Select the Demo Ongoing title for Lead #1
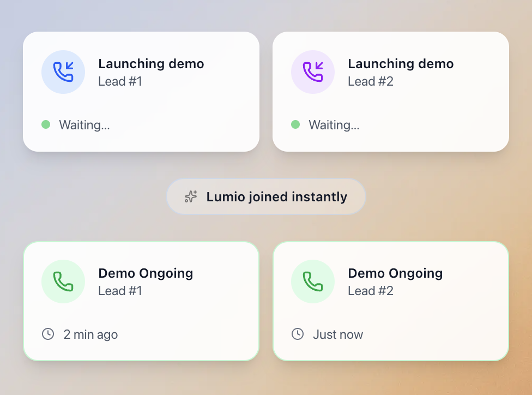The height and width of the screenshot is (395, 532). coord(146,273)
